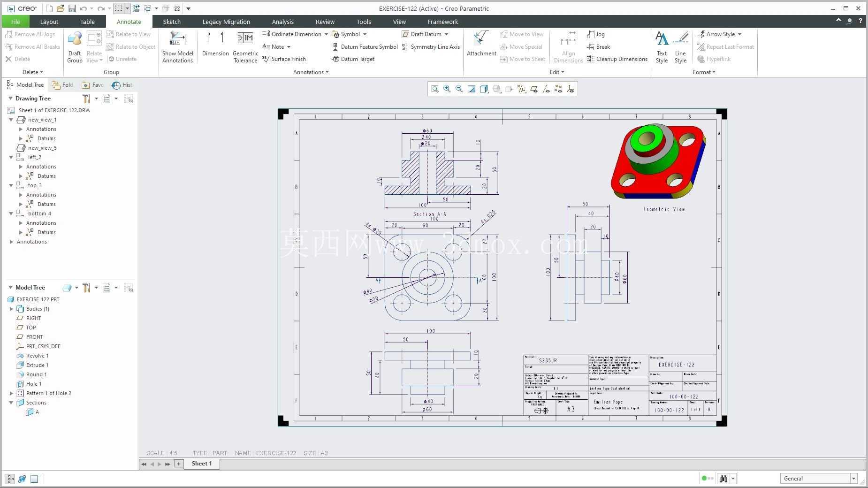Screen dimensions: 868x488
Task: Open a file with the folder icon
Action: [x=60, y=8]
